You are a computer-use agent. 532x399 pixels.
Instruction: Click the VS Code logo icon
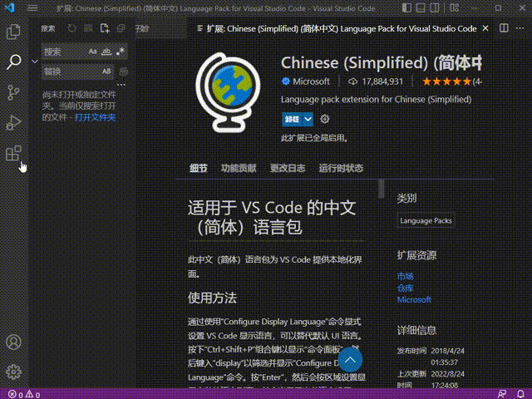9,7
